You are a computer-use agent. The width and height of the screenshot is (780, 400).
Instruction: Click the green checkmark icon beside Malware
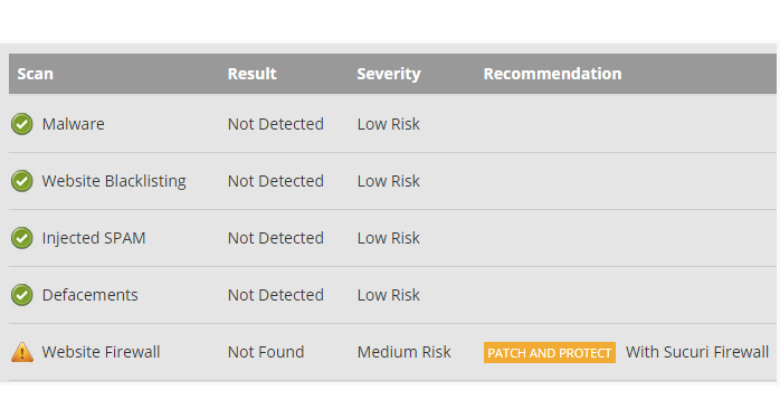[22, 124]
